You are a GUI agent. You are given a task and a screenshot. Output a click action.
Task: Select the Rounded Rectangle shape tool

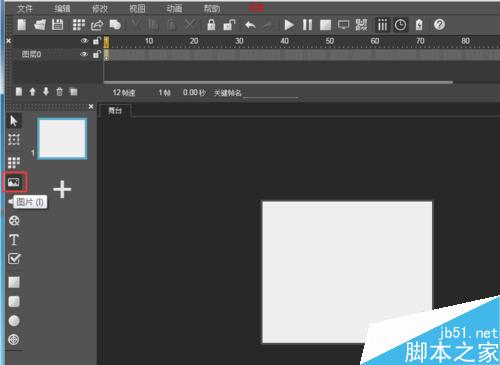click(14, 302)
